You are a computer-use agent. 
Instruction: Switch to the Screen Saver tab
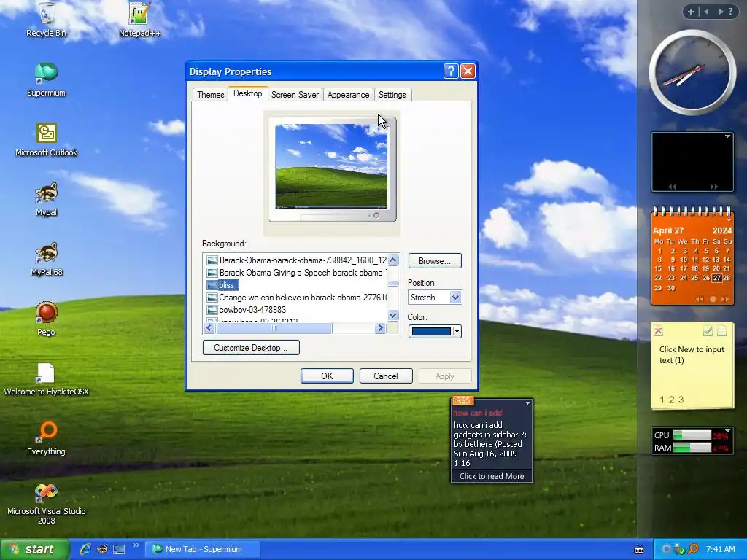(x=295, y=94)
